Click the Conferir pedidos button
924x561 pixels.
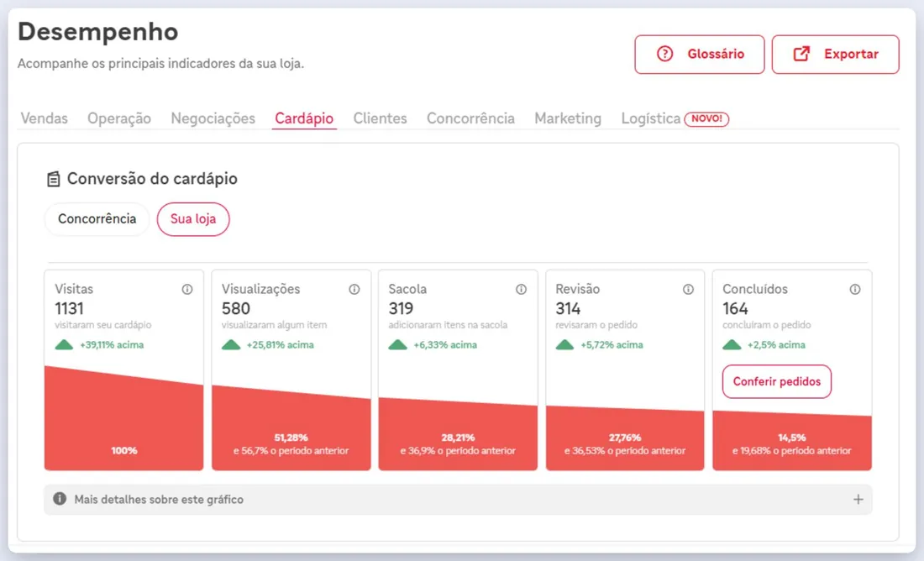pos(777,381)
